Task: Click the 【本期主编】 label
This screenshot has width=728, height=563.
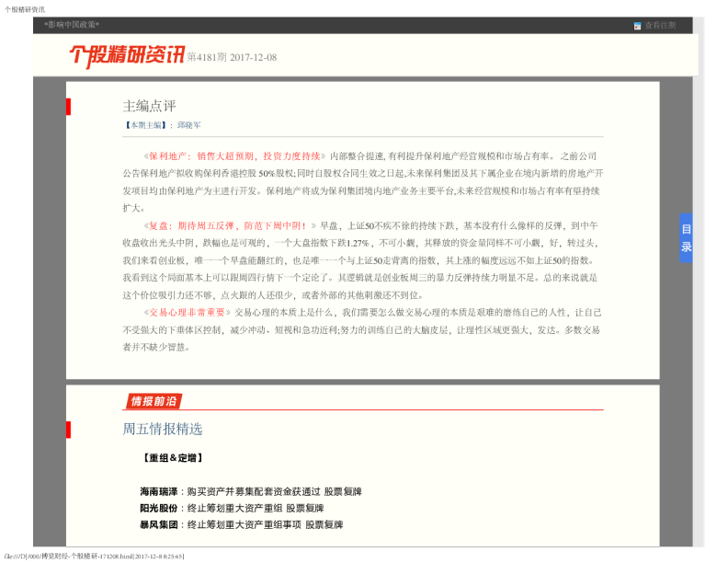Action: [145, 125]
